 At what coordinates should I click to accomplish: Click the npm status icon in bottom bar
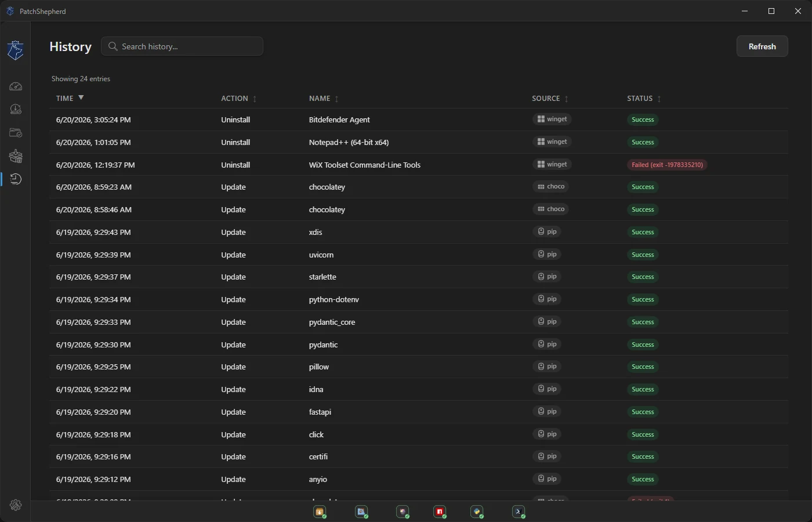click(440, 512)
